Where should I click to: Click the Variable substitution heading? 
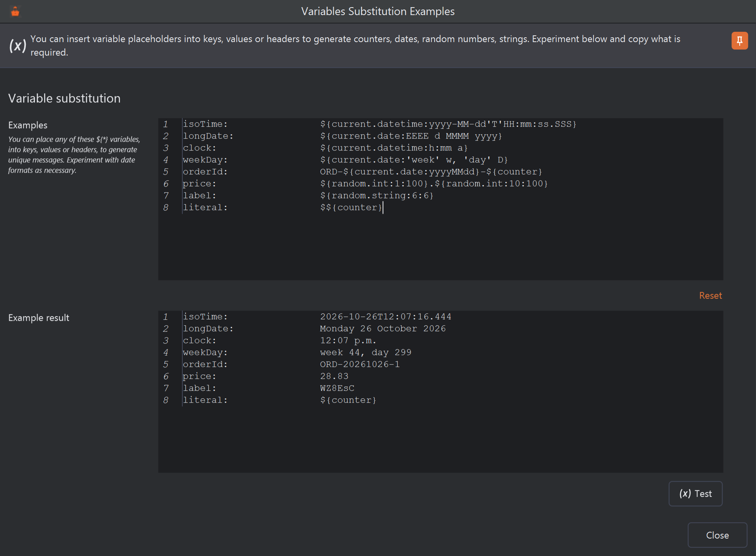tap(64, 98)
